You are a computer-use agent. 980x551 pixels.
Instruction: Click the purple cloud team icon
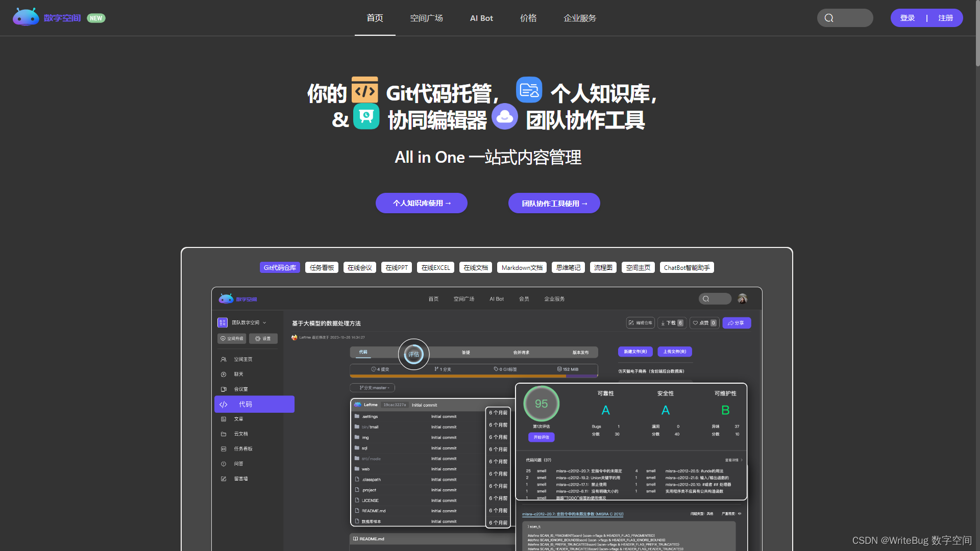coord(504,117)
